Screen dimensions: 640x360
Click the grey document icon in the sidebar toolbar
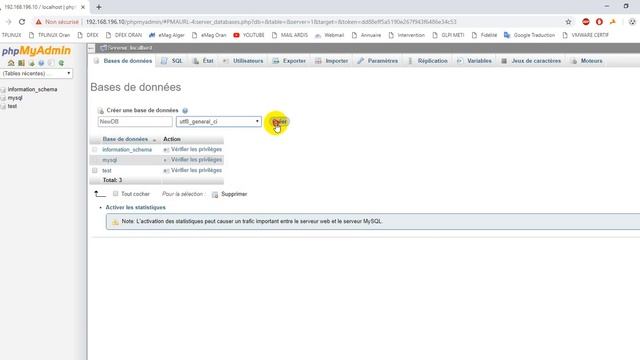click(51, 63)
